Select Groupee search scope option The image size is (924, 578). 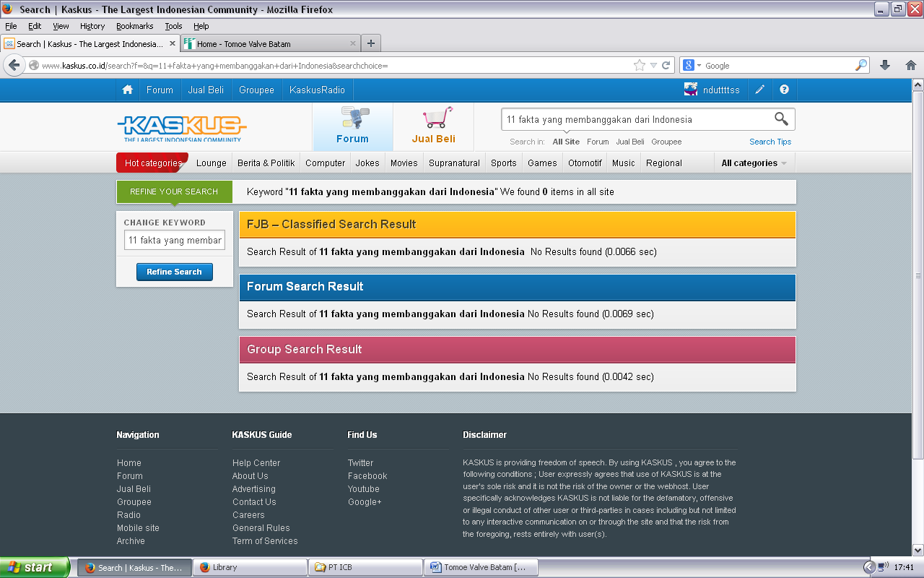click(666, 142)
